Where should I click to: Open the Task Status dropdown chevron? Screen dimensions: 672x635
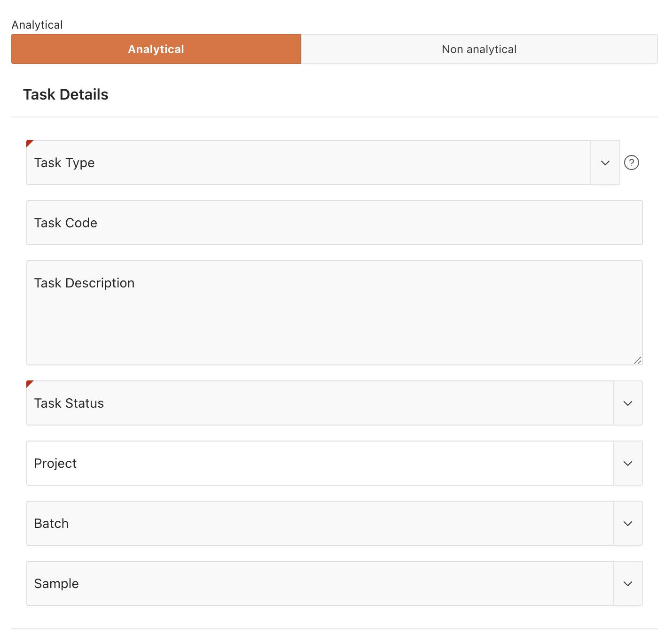click(x=627, y=403)
